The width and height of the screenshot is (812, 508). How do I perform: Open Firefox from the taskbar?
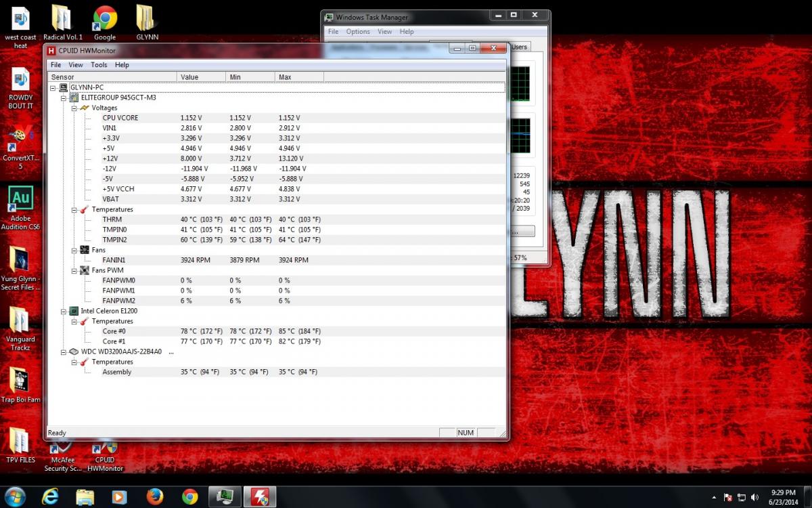coord(155,497)
